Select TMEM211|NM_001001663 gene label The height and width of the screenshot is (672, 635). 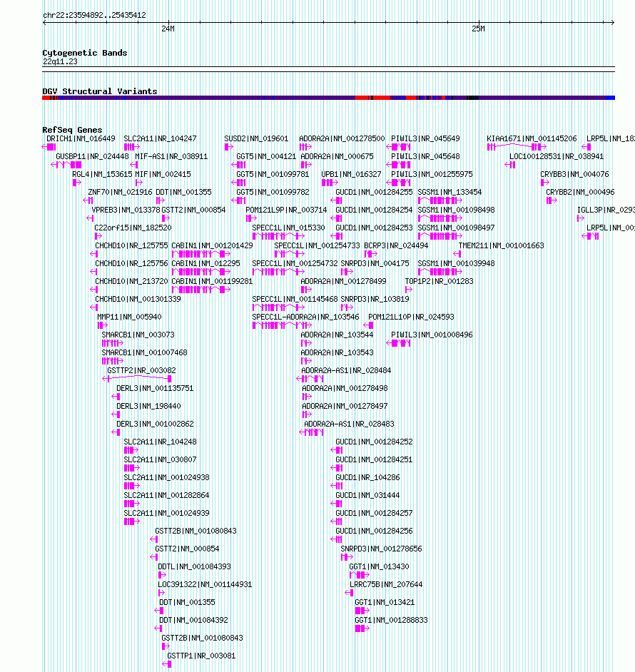pyautogui.click(x=501, y=246)
